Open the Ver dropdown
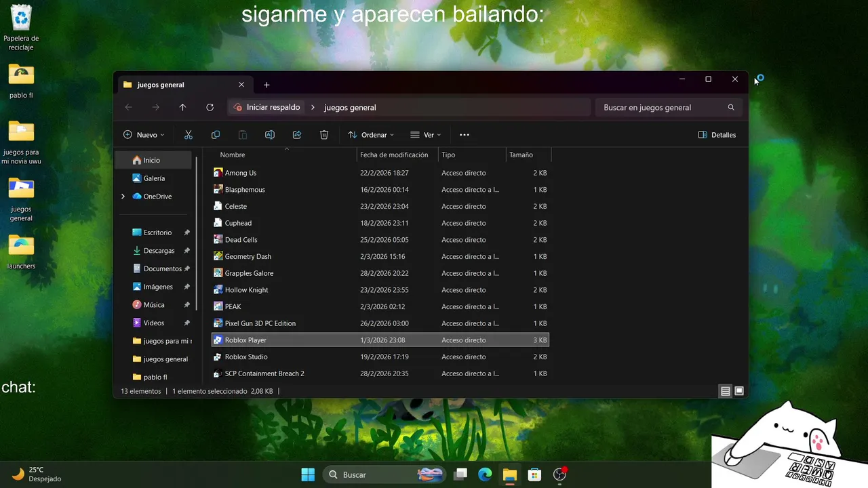 point(426,135)
